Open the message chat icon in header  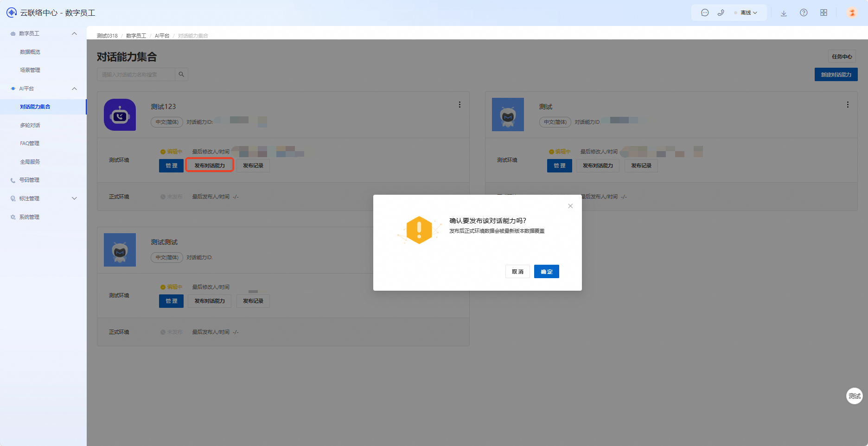click(x=705, y=13)
